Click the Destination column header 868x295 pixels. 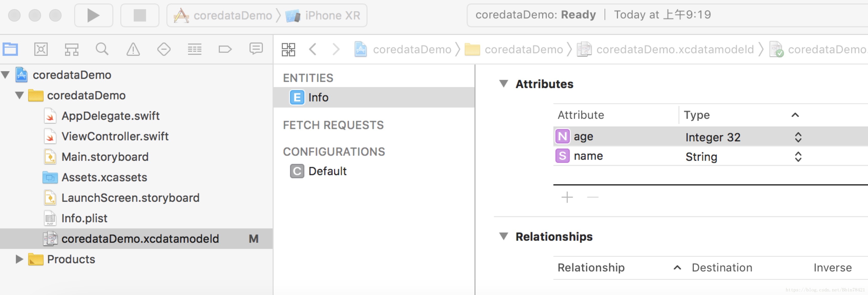click(x=722, y=267)
